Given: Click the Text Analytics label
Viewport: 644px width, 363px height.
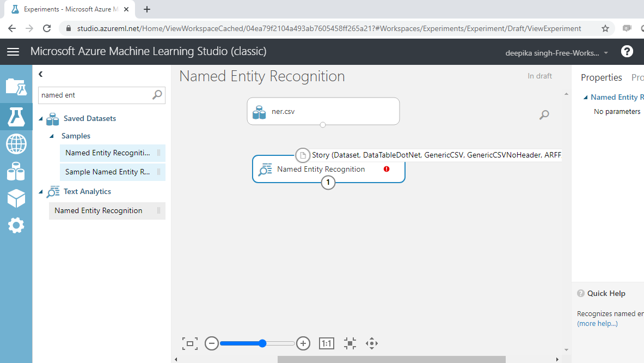Looking at the screenshot, I should coord(87,191).
